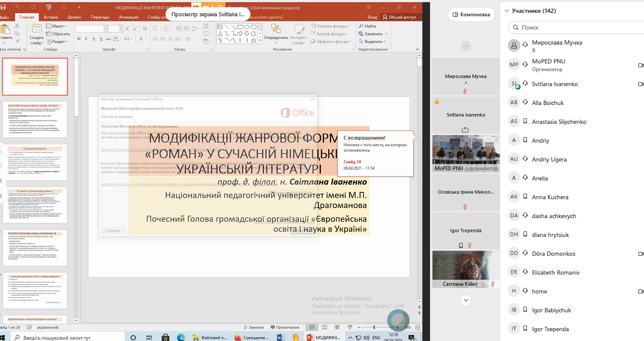The image size is (644, 341).
Task: Click the Общий доступ (Share) button
Action: tap(400, 17)
